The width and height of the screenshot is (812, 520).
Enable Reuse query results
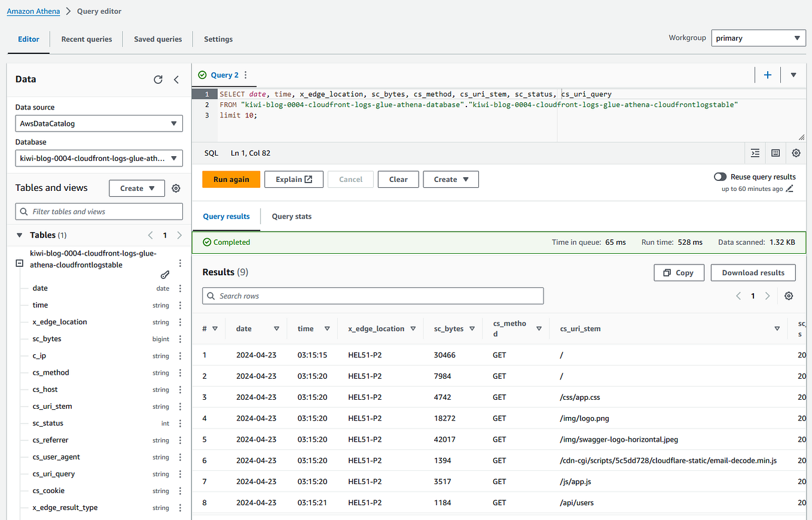click(720, 177)
